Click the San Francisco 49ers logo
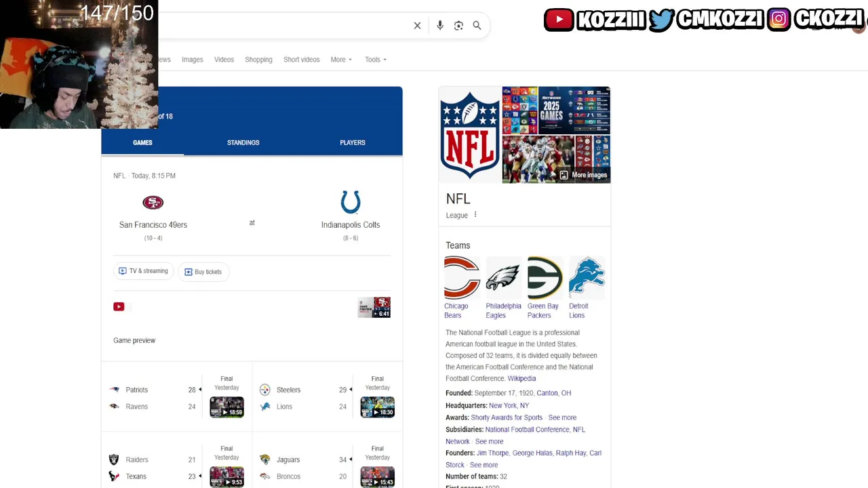The width and height of the screenshot is (868, 488). pyautogui.click(x=153, y=203)
